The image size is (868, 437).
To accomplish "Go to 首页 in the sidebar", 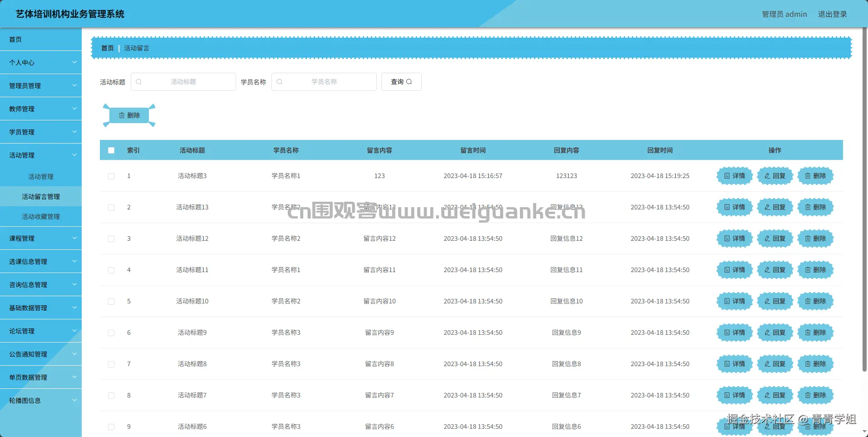I will 41,40.
